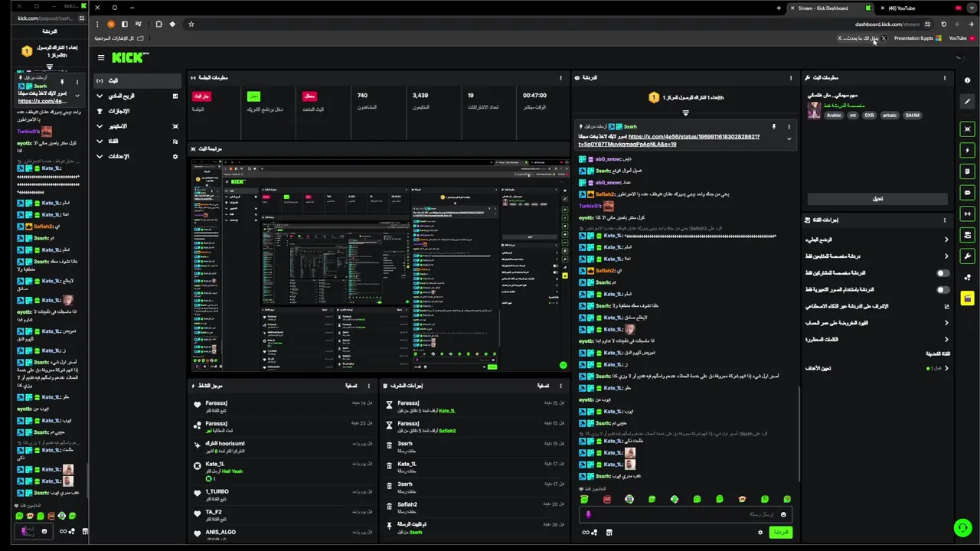Click the Kick logo
The height and width of the screenshot is (551, 980).
pyautogui.click(x=130, y=57)
